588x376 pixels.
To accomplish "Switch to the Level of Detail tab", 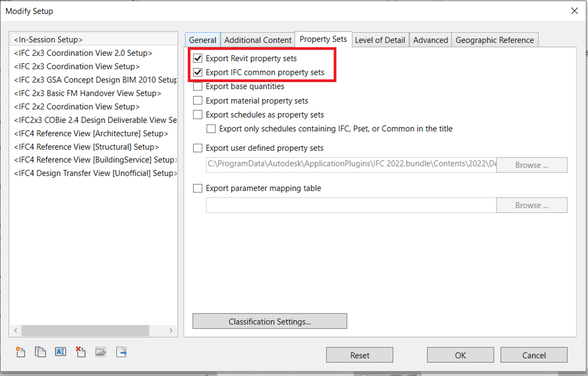I will pos(380,40).
